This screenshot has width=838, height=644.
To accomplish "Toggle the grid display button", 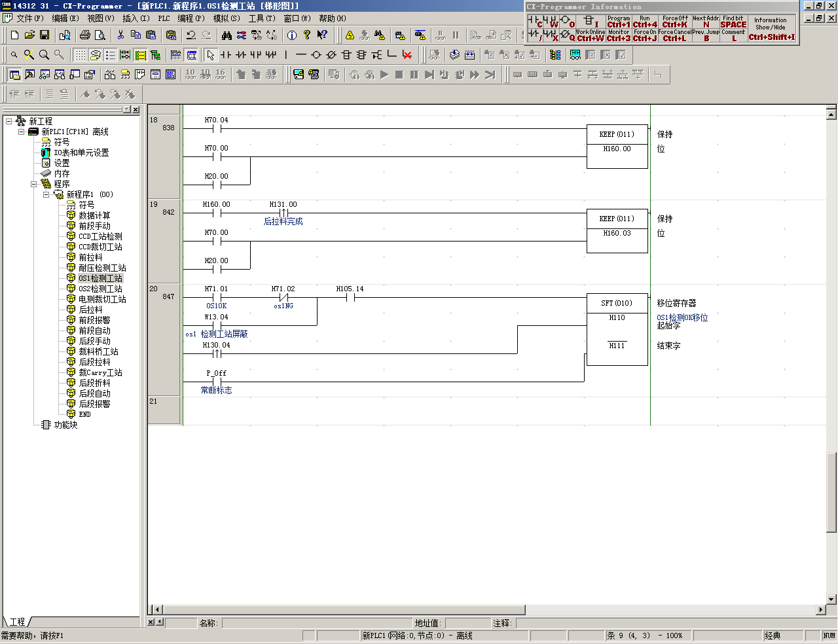I will (x=80, y=55).
